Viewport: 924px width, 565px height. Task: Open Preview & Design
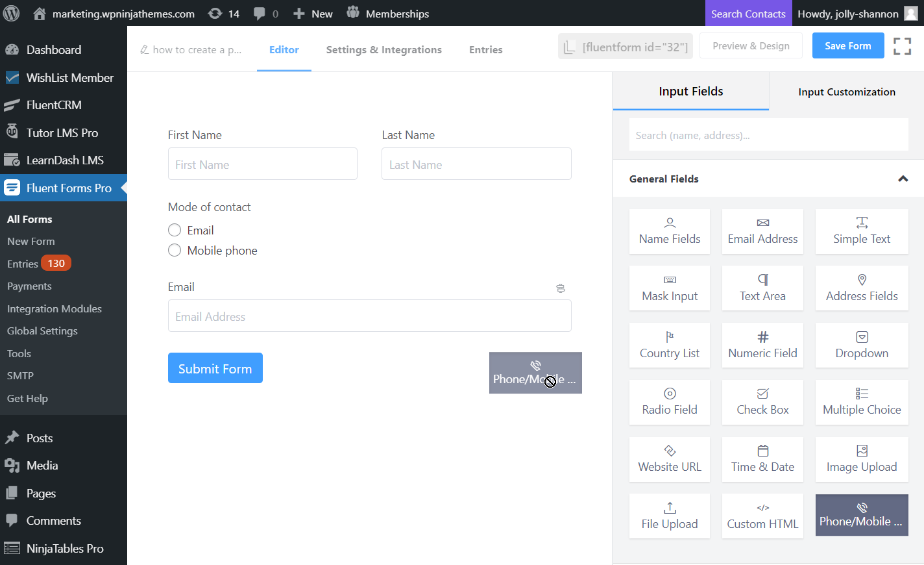pyautogui.click(x=751, y=45)
